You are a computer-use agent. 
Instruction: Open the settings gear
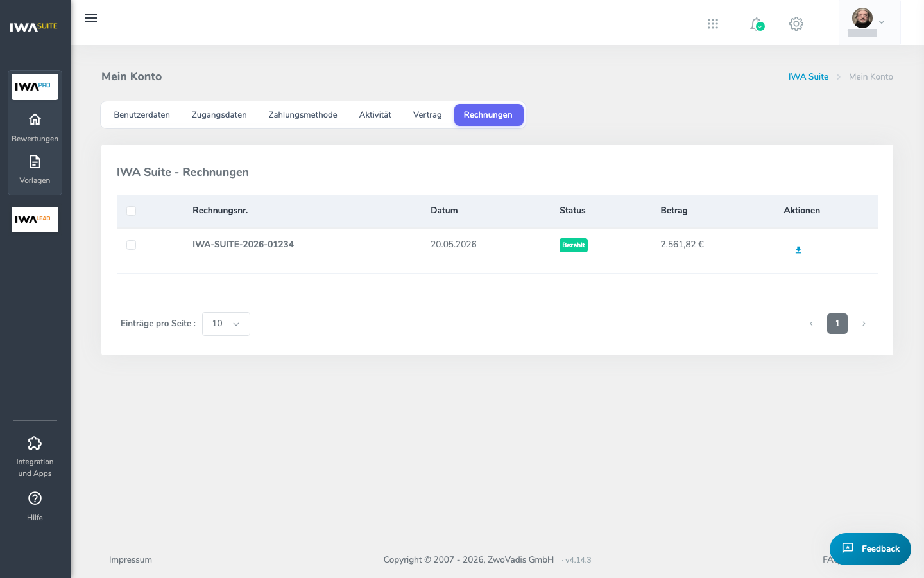(x=796, y=24)
